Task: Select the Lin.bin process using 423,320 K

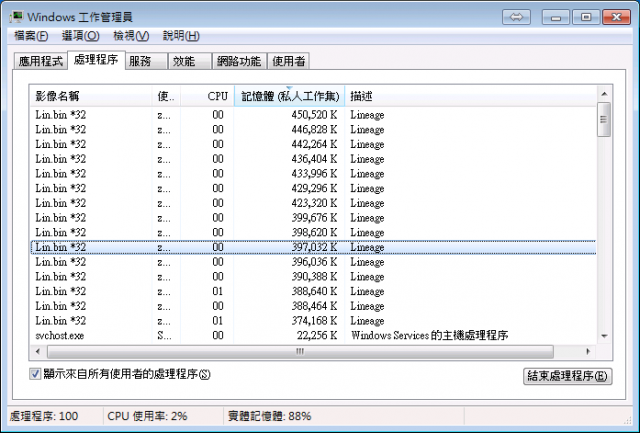Action: (x=313, y=203)
